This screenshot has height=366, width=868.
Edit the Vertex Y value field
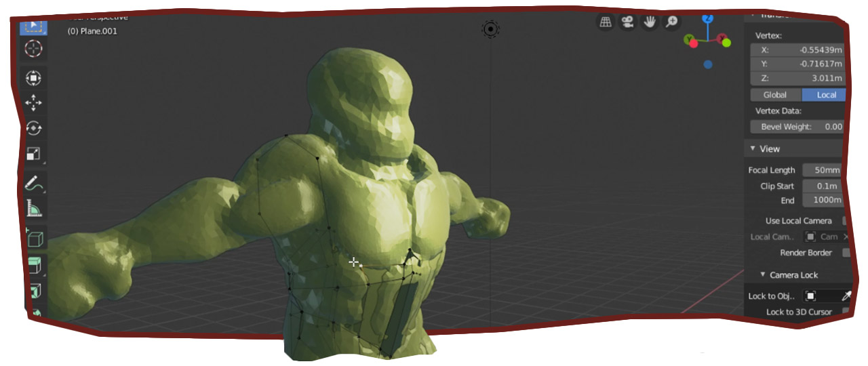point(798,64)
